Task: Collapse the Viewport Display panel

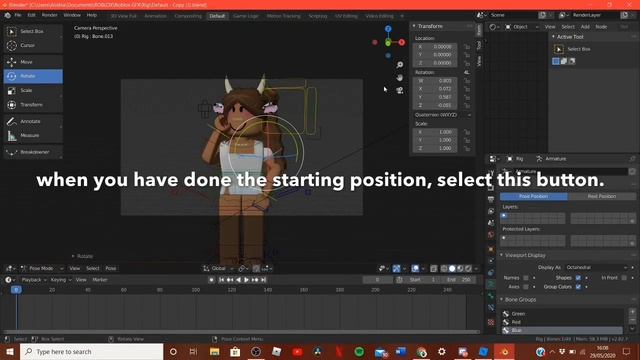Action: [502, 255]
